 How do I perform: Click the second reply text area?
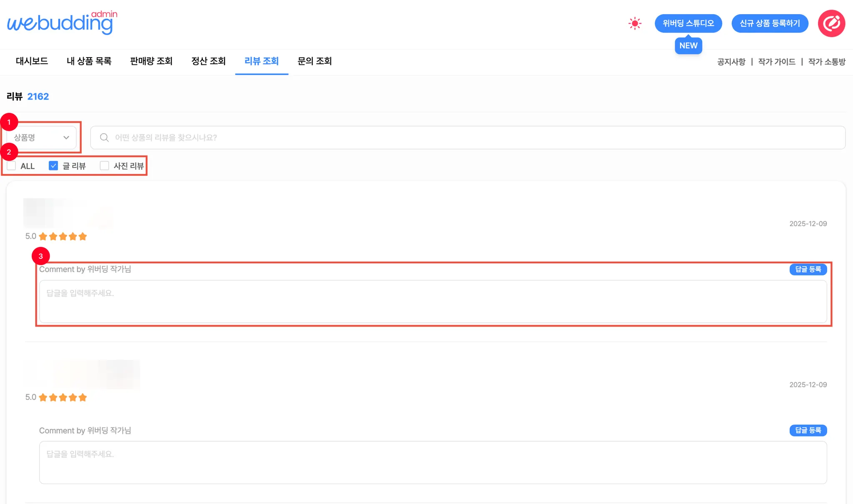[433, 462]
